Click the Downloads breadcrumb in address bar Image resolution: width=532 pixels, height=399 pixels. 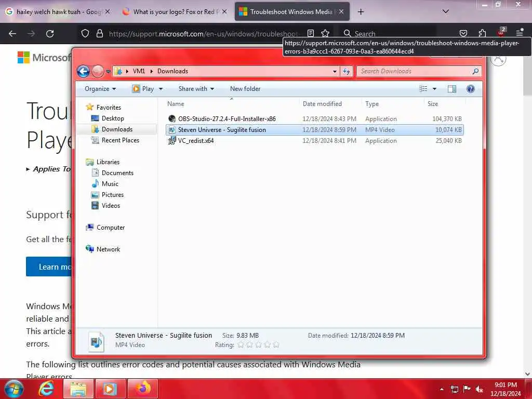click(x=172, y=71)
